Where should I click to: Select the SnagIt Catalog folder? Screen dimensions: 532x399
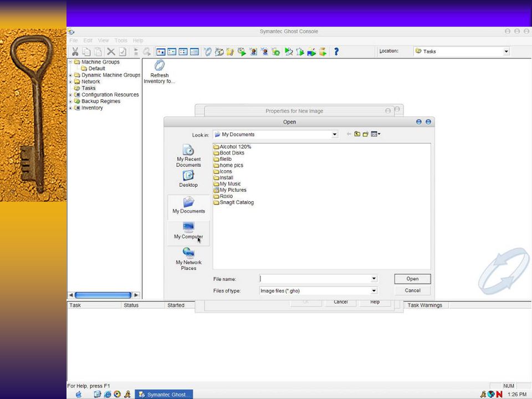(x=234, y=203)
